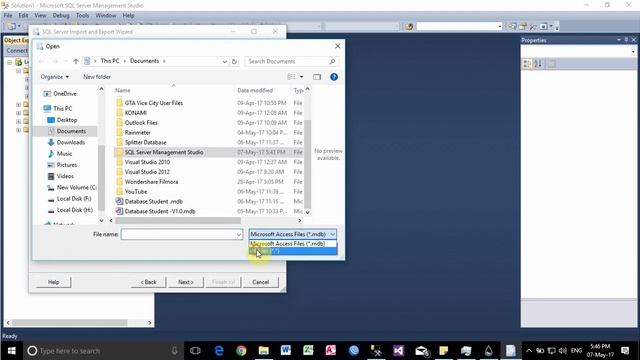Click Categorized icon in Properties panel
Screen dimensions: 640x360
pos(527,64)
